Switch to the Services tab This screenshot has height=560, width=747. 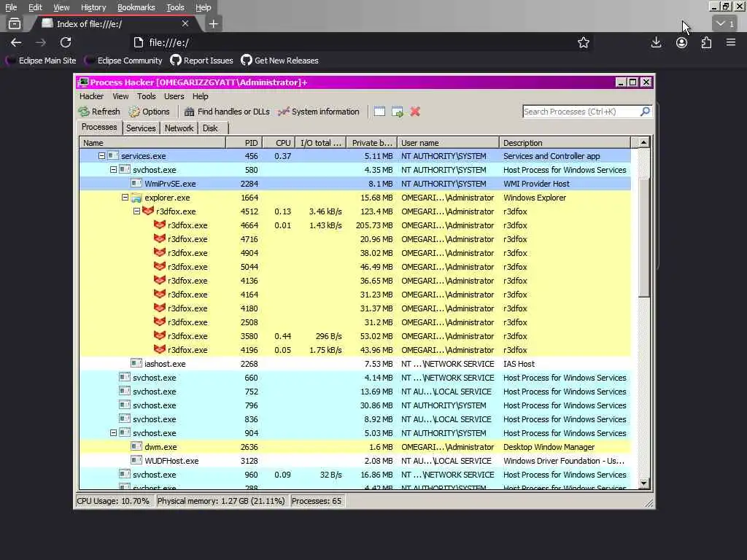tap(141, 128)
